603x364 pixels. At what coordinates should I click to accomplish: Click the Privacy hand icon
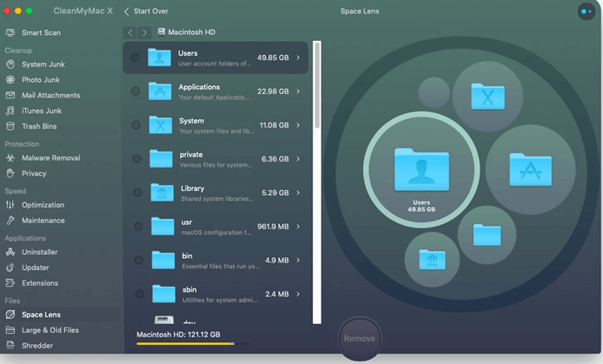click(x=10, y=173)
